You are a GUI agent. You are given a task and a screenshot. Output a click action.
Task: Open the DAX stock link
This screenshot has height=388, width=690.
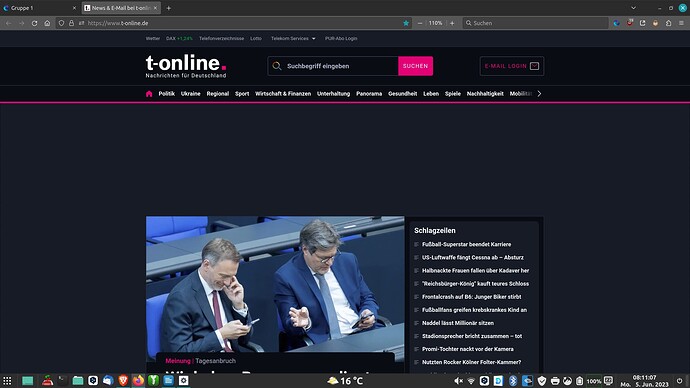pos(179,39)
